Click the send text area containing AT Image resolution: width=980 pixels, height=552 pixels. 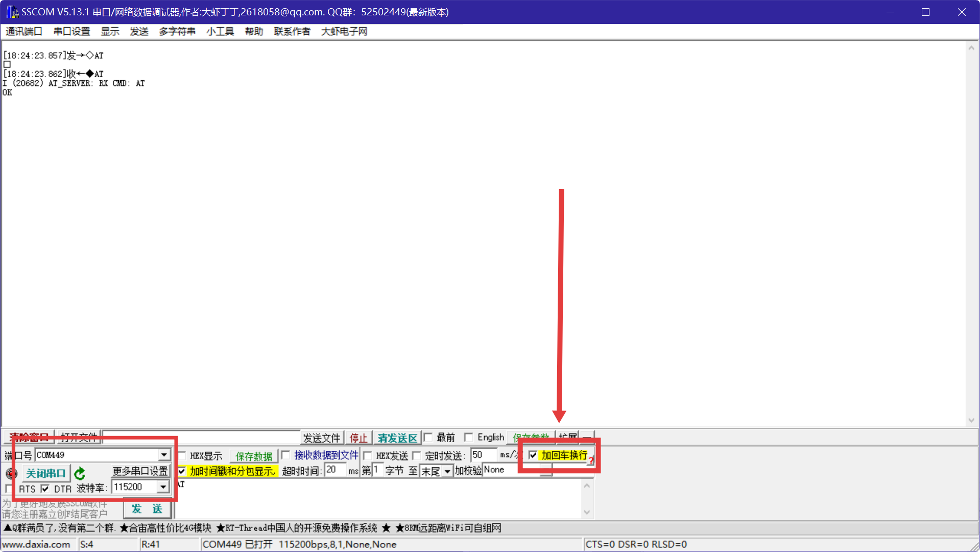click(x=378, y=499)
